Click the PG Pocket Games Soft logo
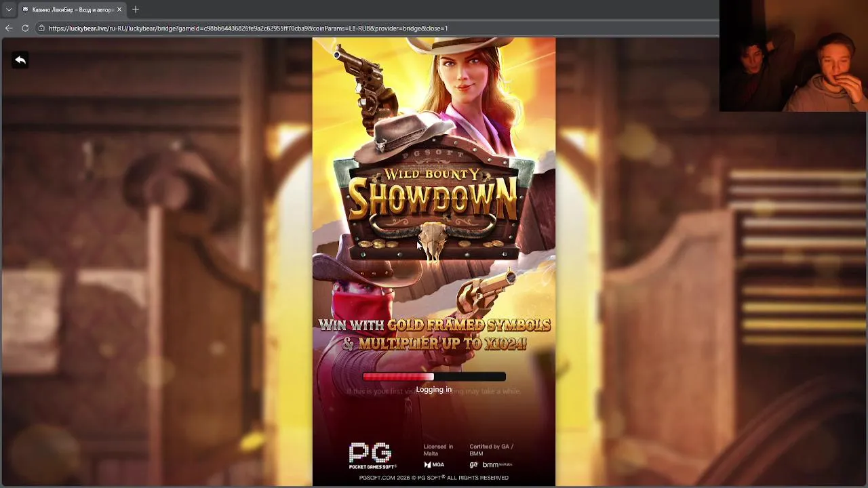Screen dimensions: 868x488 pyautogui.click(x=372, y=455)
